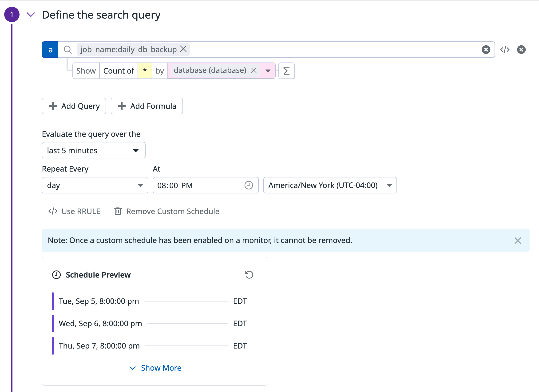Open the last 5 minutes dropdown
Viewport: 539px width, 392px height.
point(93,150)
